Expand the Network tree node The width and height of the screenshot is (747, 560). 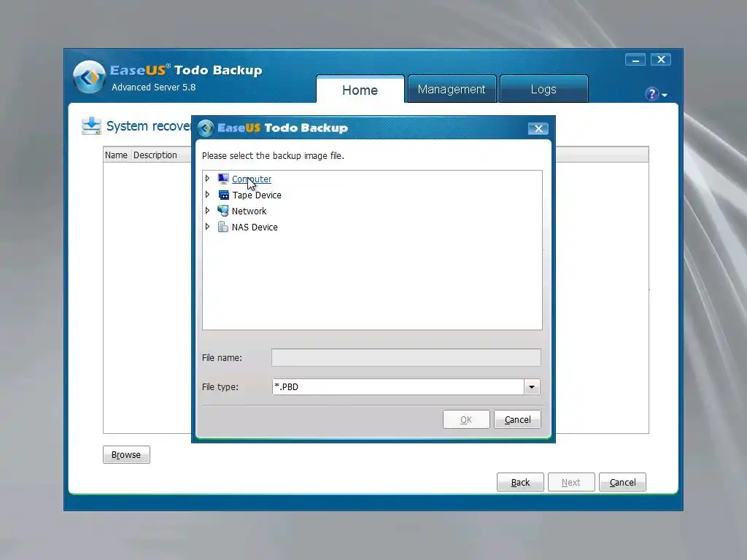(x=207, y=211)
